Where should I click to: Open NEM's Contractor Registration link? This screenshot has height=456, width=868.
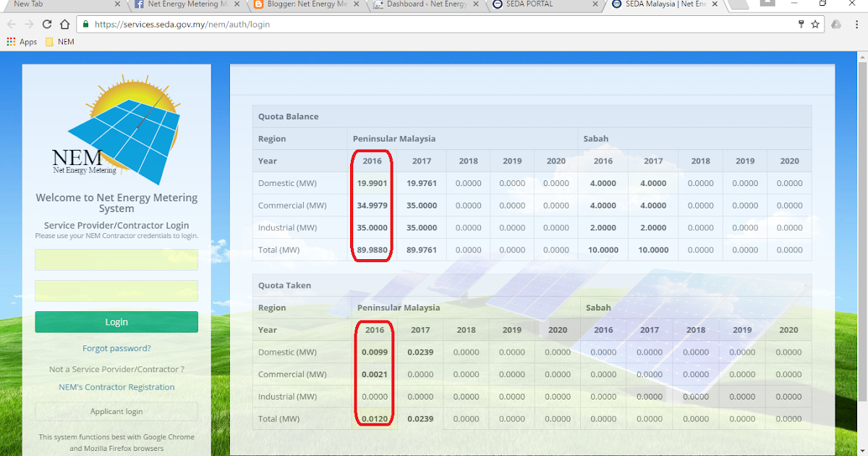[116, 387]
